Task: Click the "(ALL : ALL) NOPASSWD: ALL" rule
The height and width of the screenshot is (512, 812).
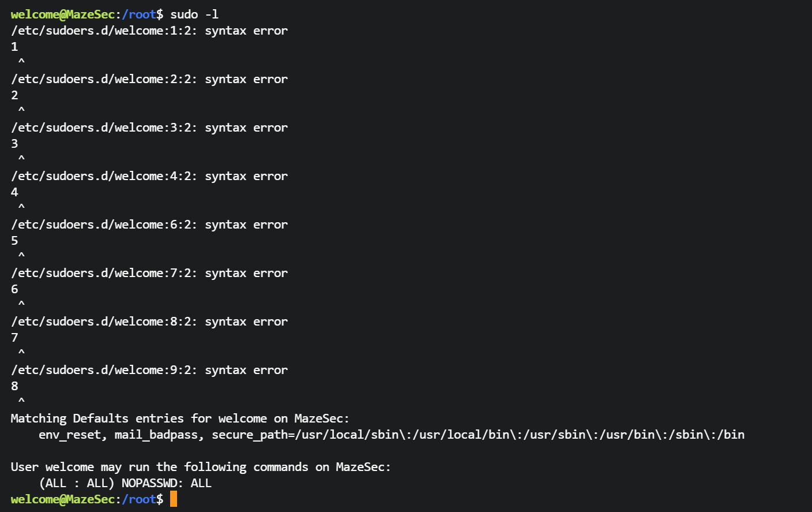Action: 125,483
